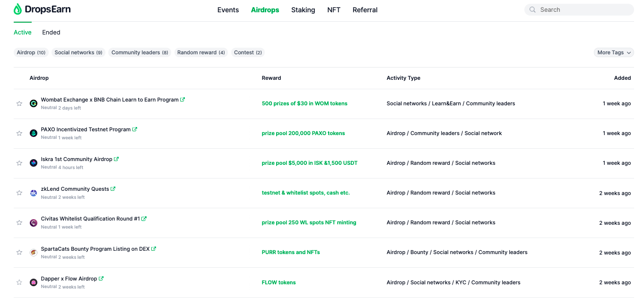Click the search magnifier icon

point(532,9)
